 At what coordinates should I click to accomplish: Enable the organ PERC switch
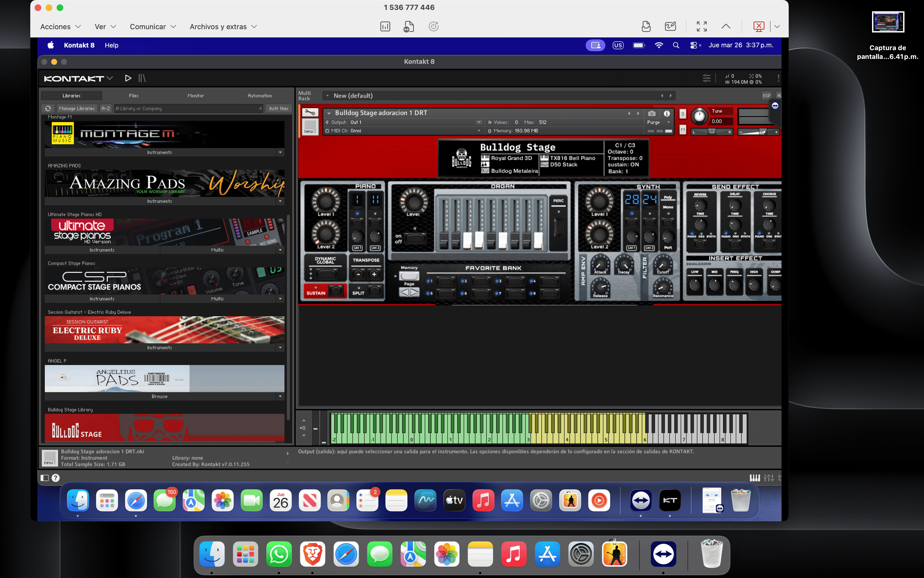[558, 227]
